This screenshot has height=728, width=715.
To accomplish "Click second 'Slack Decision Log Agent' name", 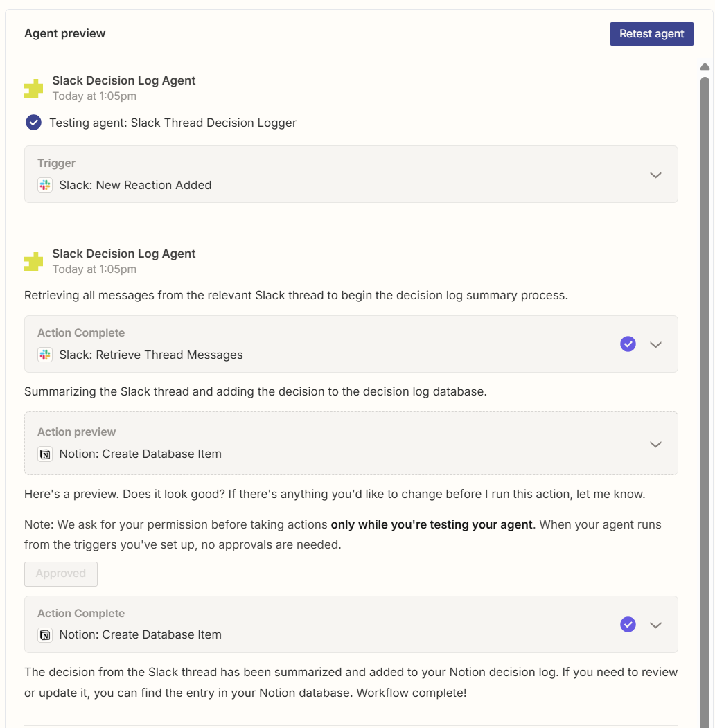I will click(x=124, y=254).
